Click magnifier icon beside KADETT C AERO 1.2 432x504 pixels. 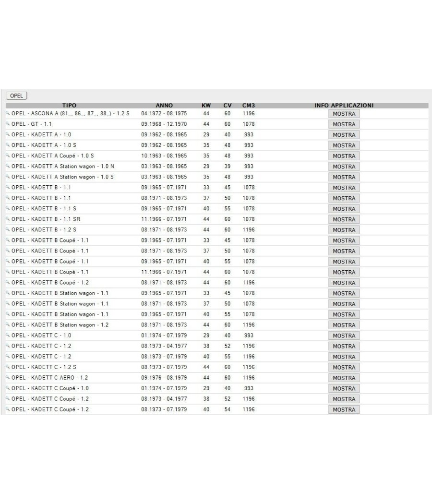(8, 377)
